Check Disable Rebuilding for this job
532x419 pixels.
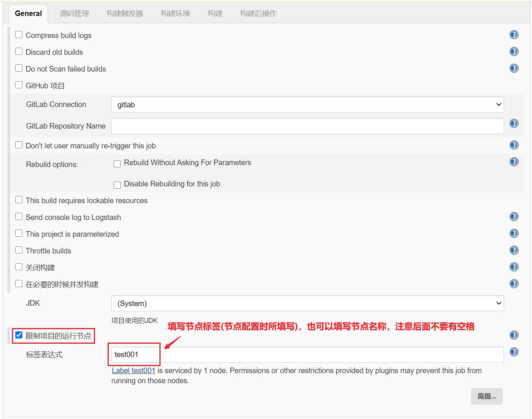[117, 185]
